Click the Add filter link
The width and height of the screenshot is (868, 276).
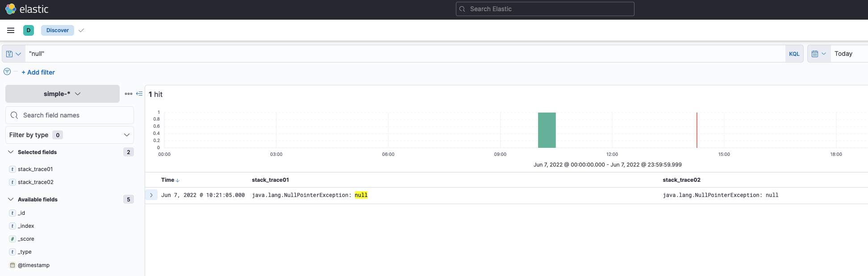coord(38,72)
